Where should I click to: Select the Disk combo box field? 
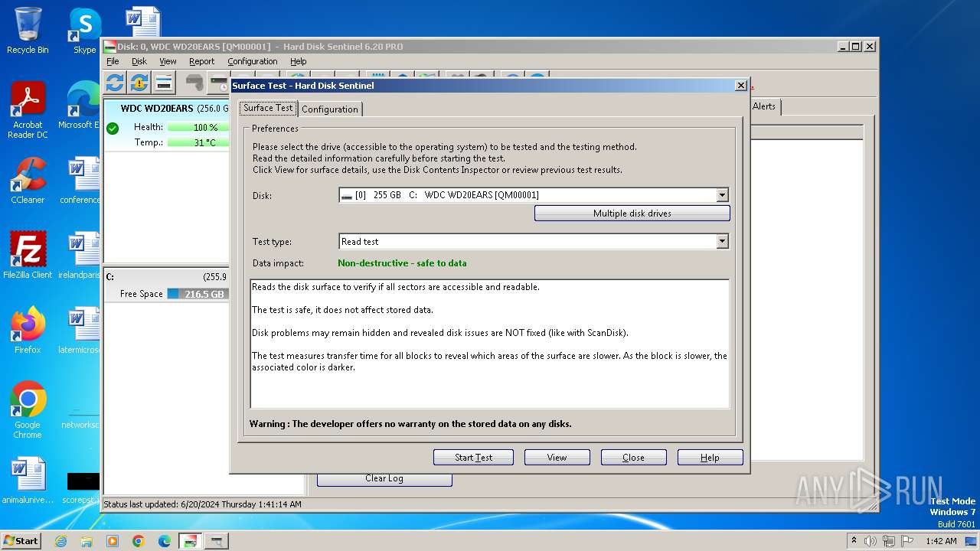534,195
